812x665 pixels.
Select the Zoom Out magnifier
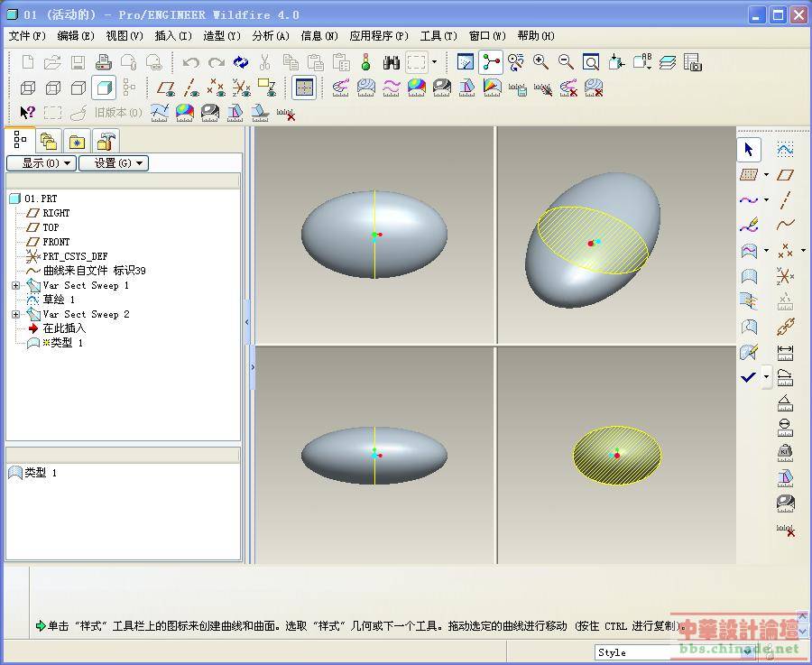[566, 62]
